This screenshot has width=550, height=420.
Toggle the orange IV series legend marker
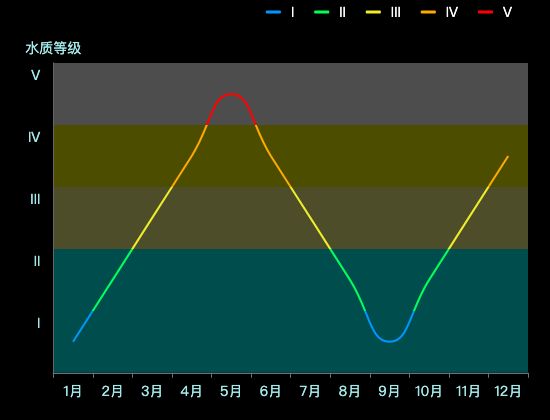click(428, 12)
